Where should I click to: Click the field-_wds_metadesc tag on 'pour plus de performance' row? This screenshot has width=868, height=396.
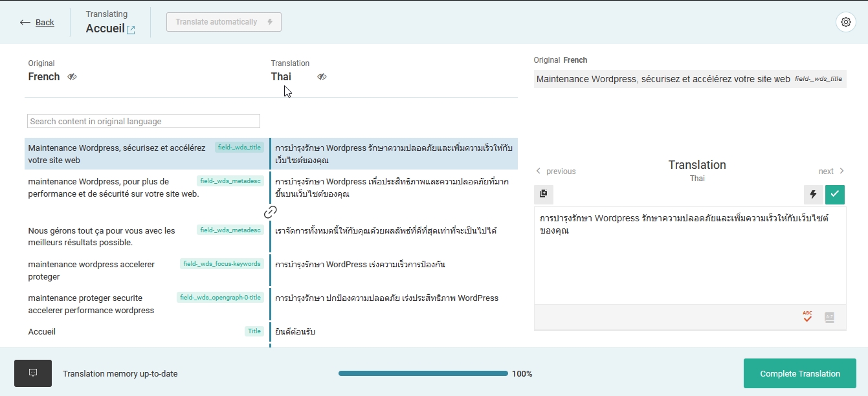coord(230,181)
